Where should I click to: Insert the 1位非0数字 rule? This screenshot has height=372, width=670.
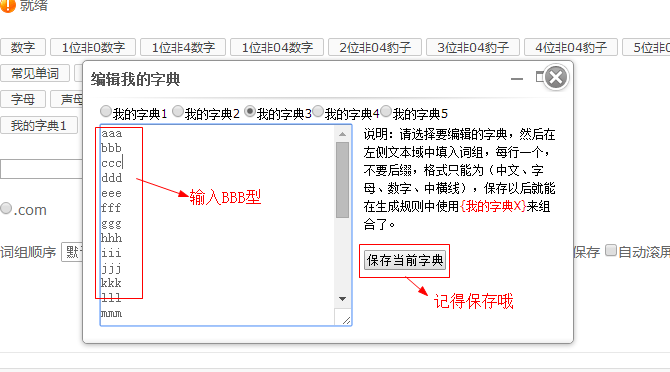[x=93, y=47]
